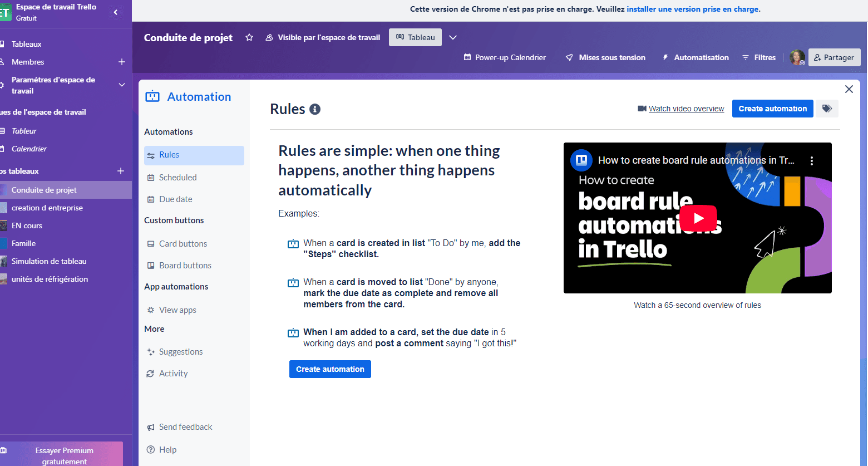
Task: Click the video title text
Action: [x=696, y=160]
